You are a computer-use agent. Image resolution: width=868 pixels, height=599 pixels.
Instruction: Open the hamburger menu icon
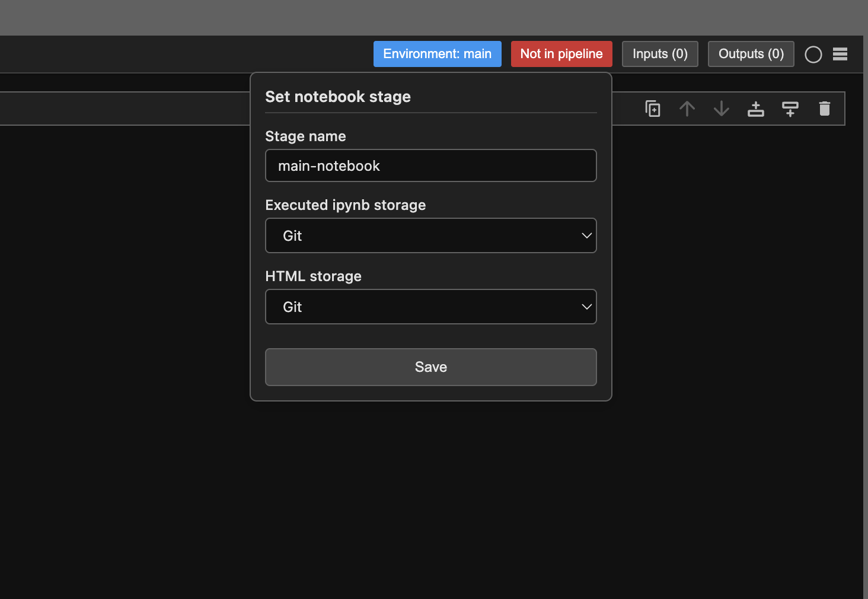click(840, 54)
